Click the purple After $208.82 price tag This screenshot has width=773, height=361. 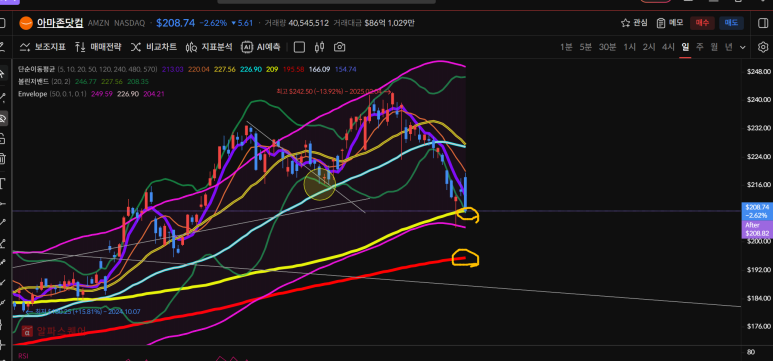757,229
